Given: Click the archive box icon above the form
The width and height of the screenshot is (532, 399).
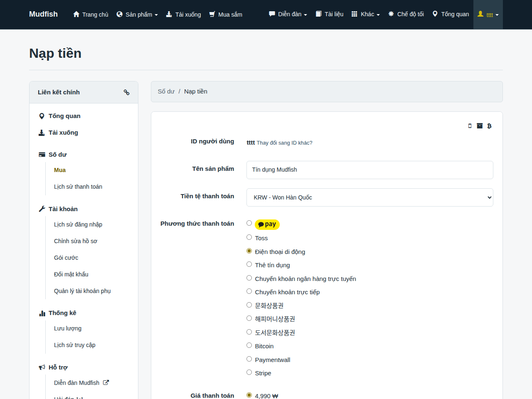Looking at the screenshot, I should (x=480, y=126).
